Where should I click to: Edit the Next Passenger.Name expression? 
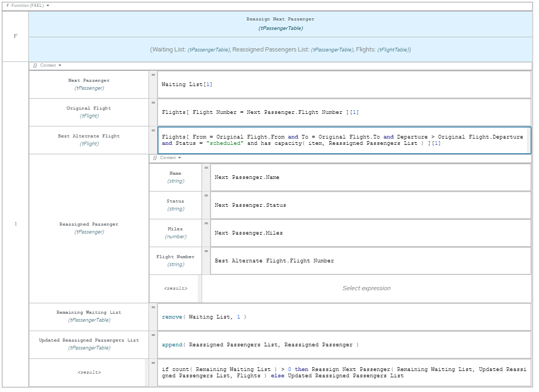pyautogui.click(x=371, y=177)
